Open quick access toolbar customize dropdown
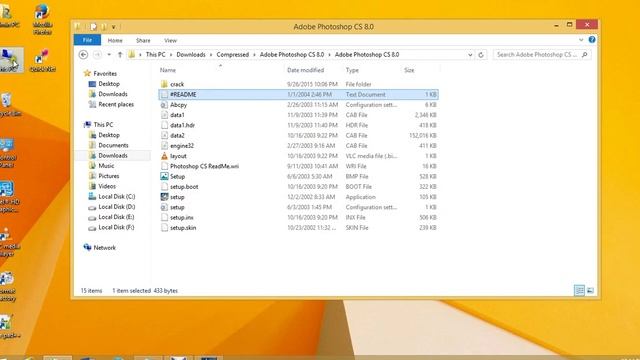Viewport: 640px width, 360px height. click(x=113, y=27)
